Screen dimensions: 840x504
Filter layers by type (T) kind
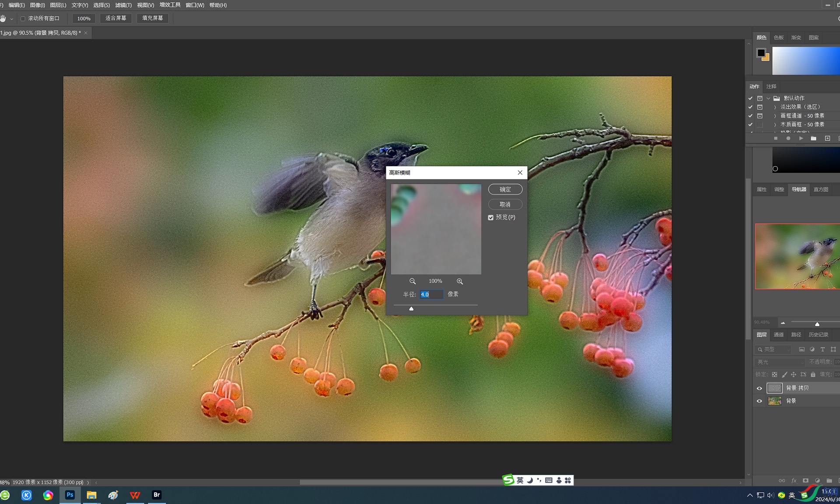pos(822,349)
